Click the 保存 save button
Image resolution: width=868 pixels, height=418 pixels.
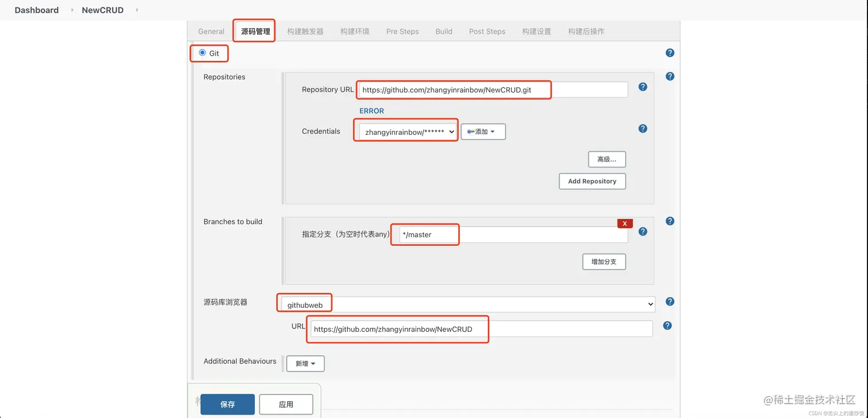[227, 404]
